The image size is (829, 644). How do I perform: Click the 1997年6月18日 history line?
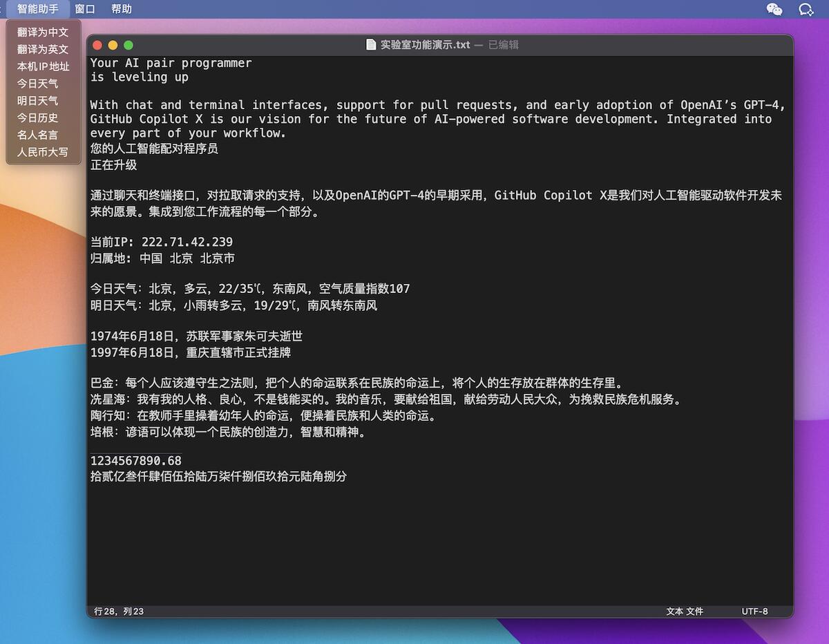pyautogui.click(x=191, y=353)
